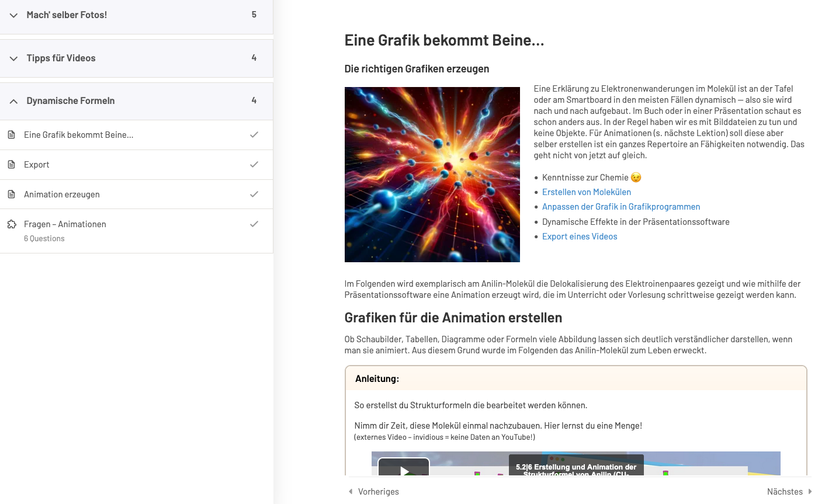Open the Export lesson
Viewport: 825px width, 504px height.
[x=37, y=165]
